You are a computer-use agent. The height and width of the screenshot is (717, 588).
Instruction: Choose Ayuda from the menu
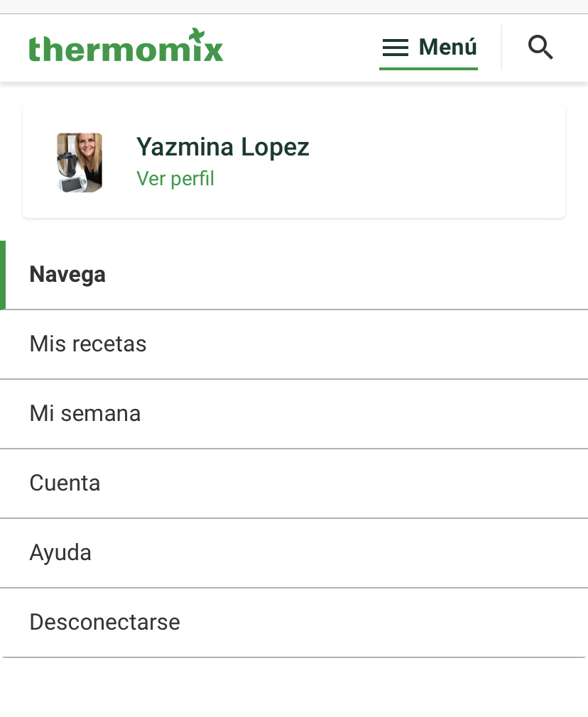pyautogui.click(x=60, y=553)
